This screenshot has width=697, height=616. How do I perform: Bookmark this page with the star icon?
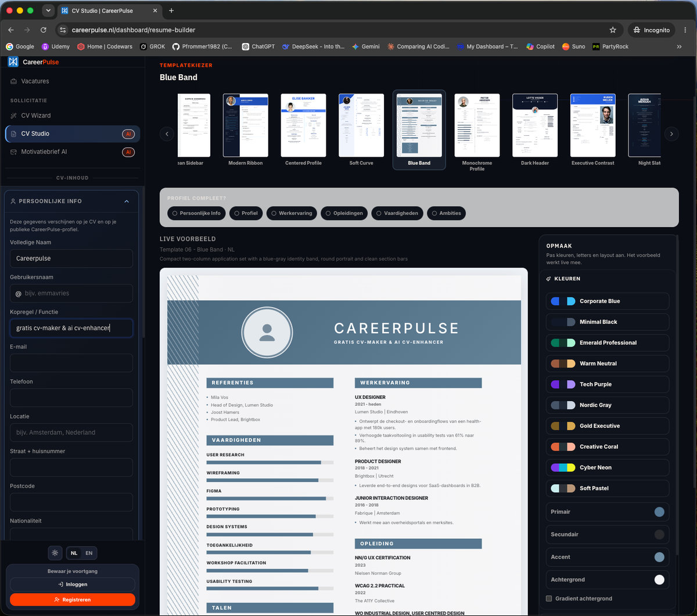(613, 30)
